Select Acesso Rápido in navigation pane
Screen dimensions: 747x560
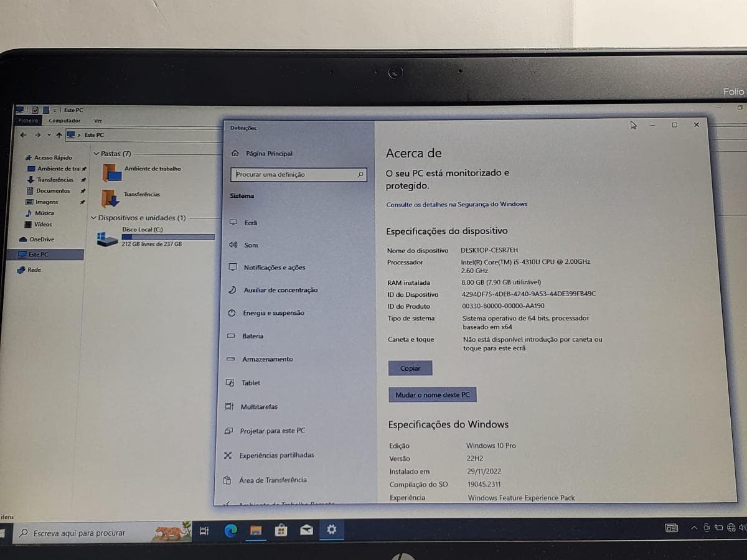(x=49, y=157)
